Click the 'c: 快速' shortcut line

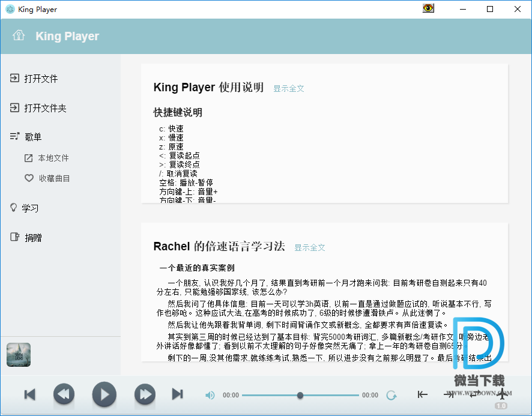pos(171,128)
